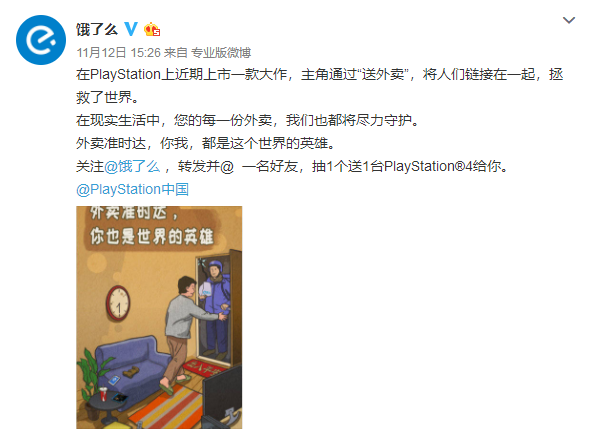Click the line 外卖准时达，你我，都是这个世界的英雄
Image resolution: width=593 pixels, height=438 pixels.
pos(206,143)
